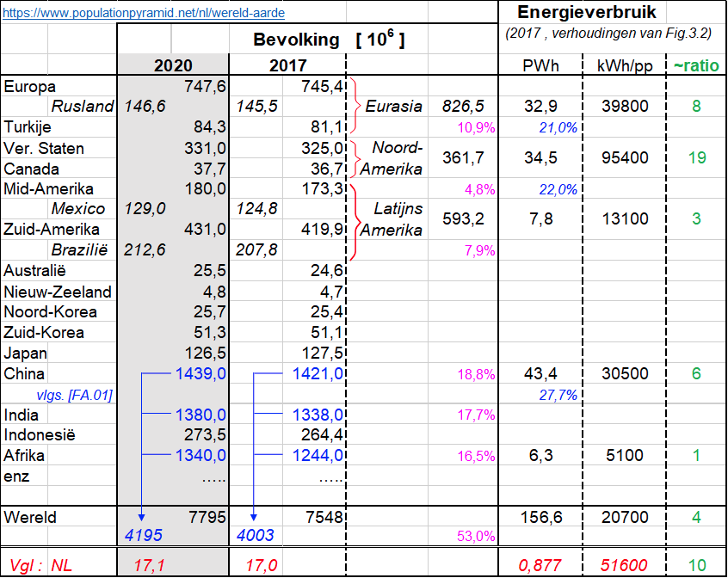Image resolution: width=728 pixels, height=578 pixels.
Task: Select the Eurasia group label
Action: pyautogui.click(x=393, y=107)
